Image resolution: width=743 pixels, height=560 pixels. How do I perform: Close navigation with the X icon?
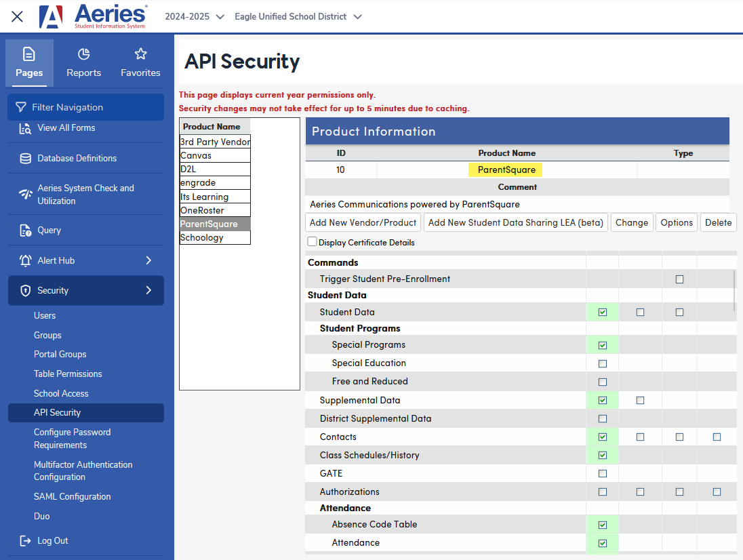point(17,17)
